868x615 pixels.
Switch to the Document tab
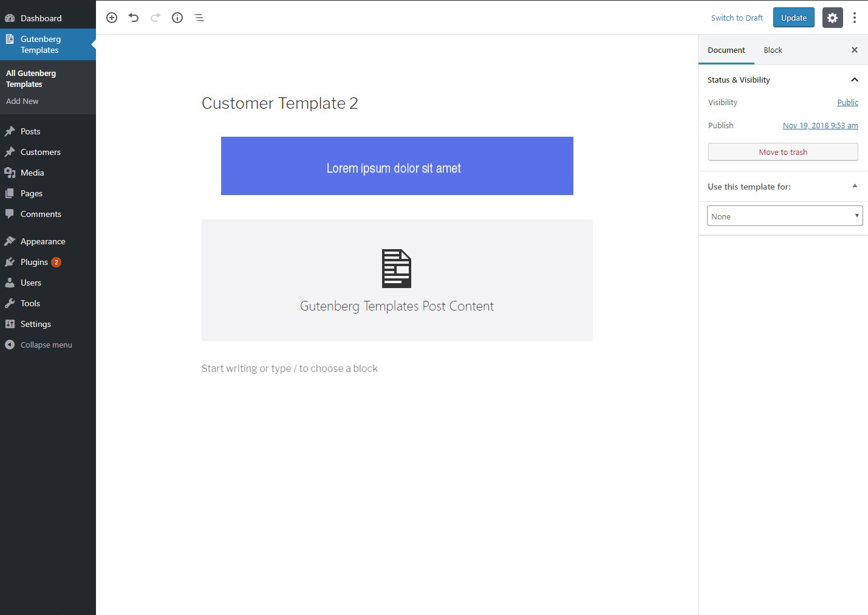(726, 50)
